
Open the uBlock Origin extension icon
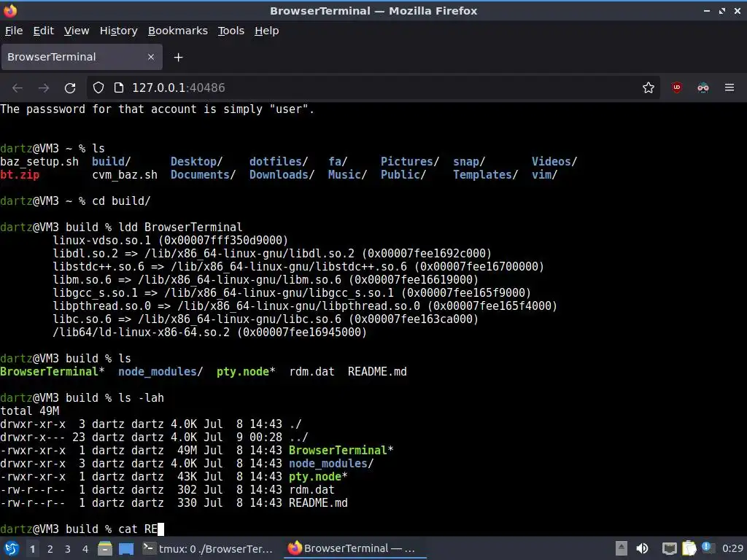pos(676,87)
